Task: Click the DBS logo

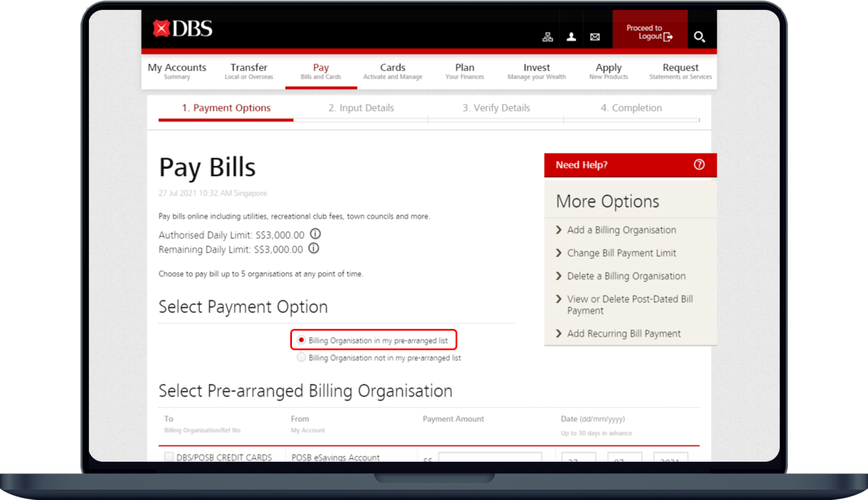Action: (182, 29)
